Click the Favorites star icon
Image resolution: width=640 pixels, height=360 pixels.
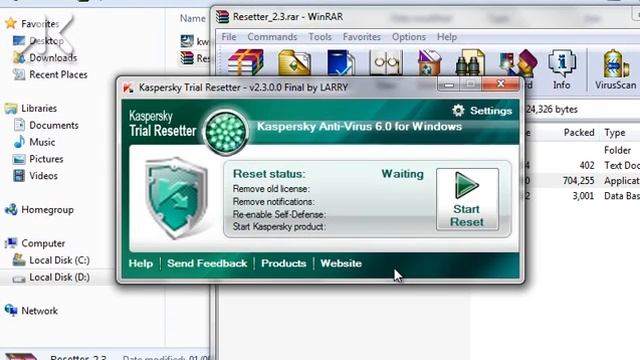[11, 24]
